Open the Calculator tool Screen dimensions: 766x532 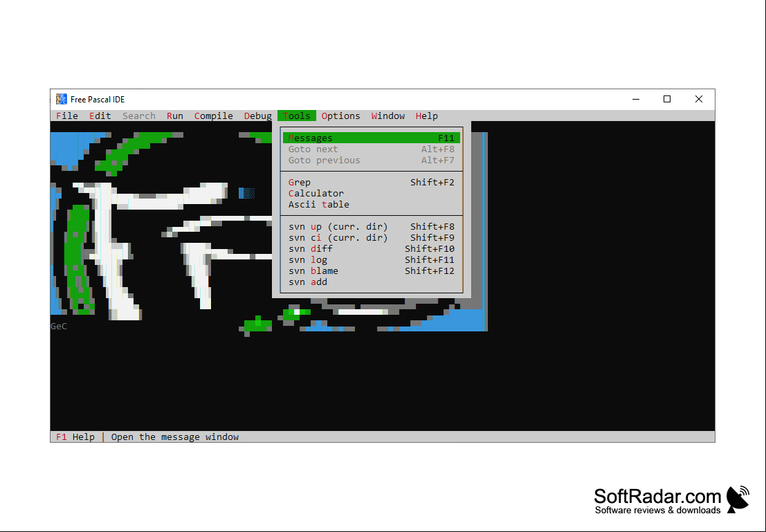click(372, 194)
